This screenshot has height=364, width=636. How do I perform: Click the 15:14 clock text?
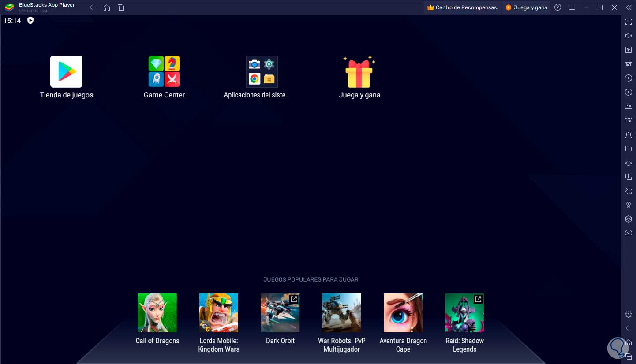pyautogui.click(x=12, y=20)
